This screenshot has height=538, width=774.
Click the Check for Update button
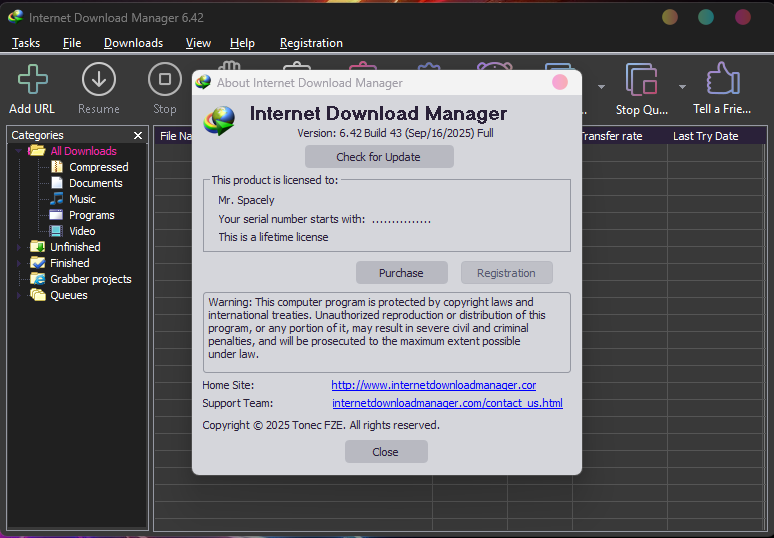tap(379, 157)
